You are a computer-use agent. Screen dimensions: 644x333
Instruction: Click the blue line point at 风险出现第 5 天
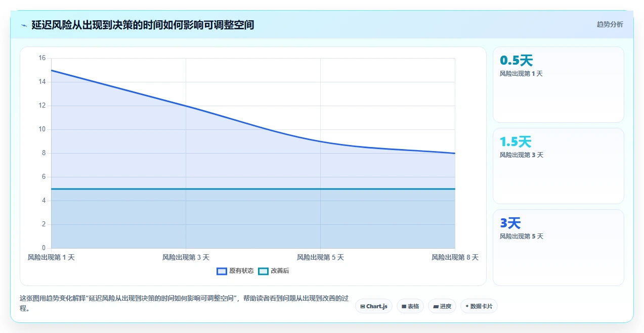(x=320, y=141)
